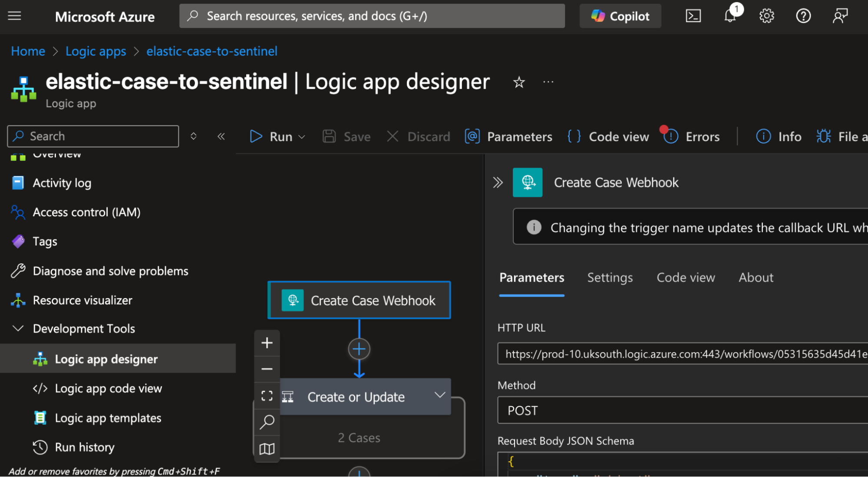The height and width of the screenshot is (477, 868).
Task: Open the Info toolbar item
Action: pos(779,137)
